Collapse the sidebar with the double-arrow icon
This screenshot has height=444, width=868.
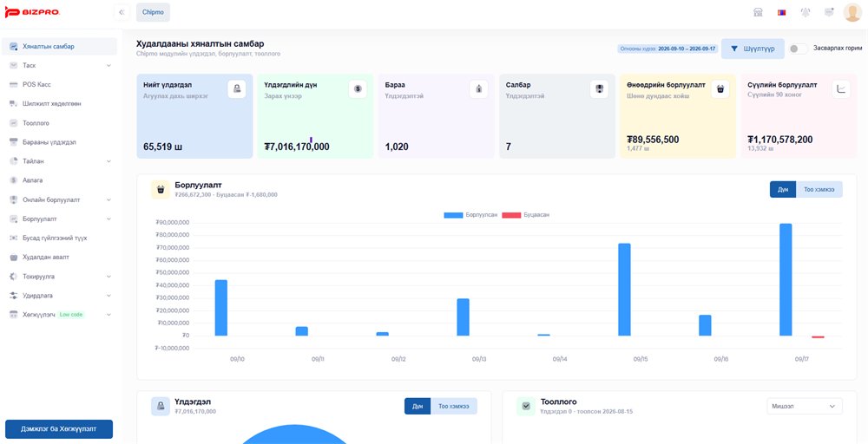pos(122,12)
